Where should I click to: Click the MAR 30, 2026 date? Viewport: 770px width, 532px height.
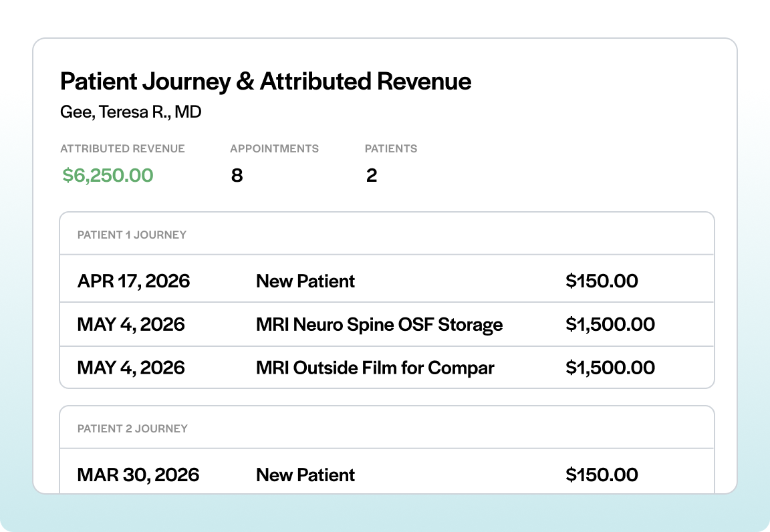click(138, 475)
